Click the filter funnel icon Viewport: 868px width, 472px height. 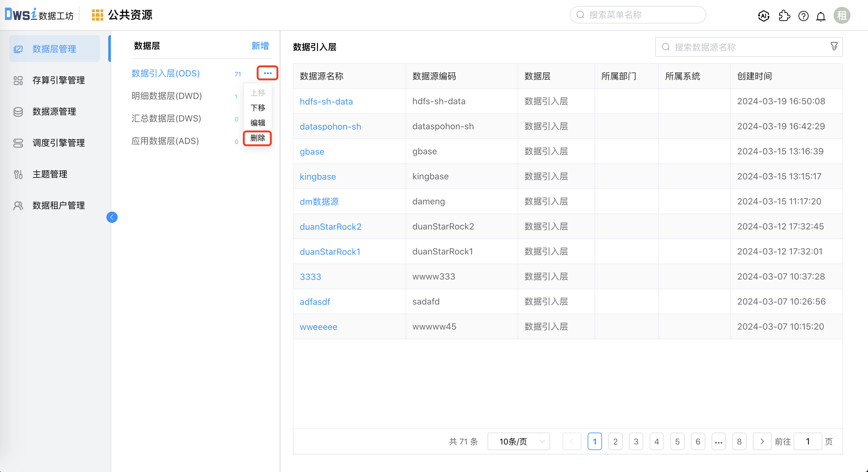pyautogui.click(x=834, y=46)
